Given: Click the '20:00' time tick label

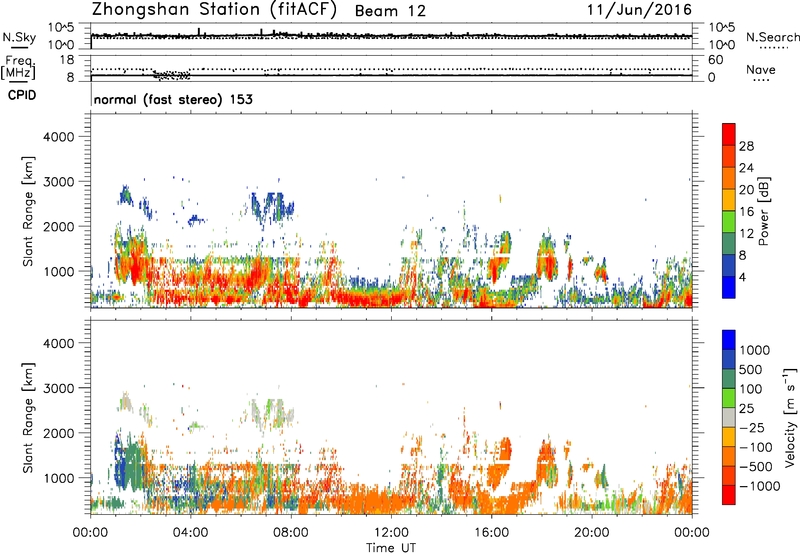Looking at the screenshot, I should [x=592, y=533].
